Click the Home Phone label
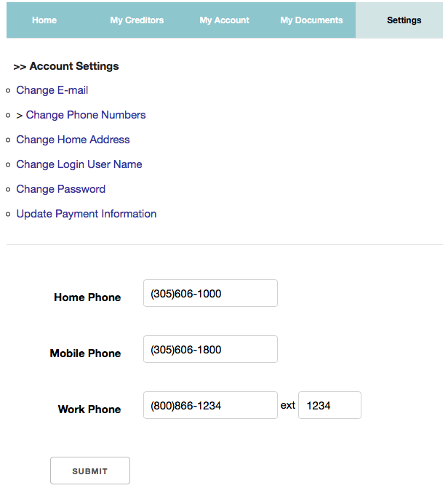This screenshot has width=448, height=496. point(87,297)
